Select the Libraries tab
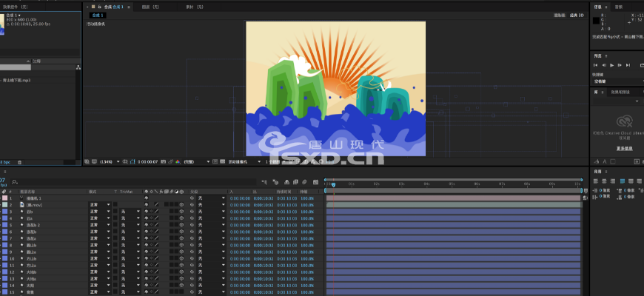644x296 pixels. coord(596,92)
